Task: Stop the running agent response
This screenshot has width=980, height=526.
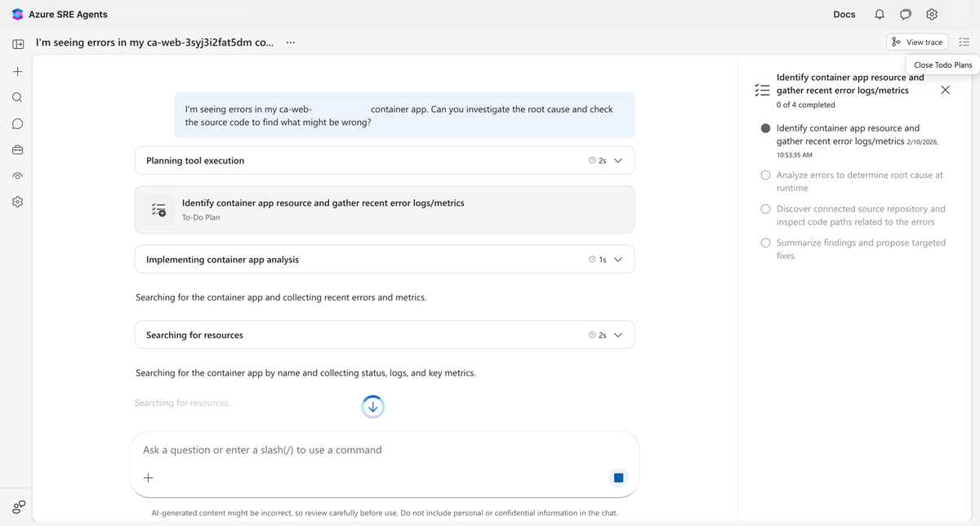Action: click(618, 477)
